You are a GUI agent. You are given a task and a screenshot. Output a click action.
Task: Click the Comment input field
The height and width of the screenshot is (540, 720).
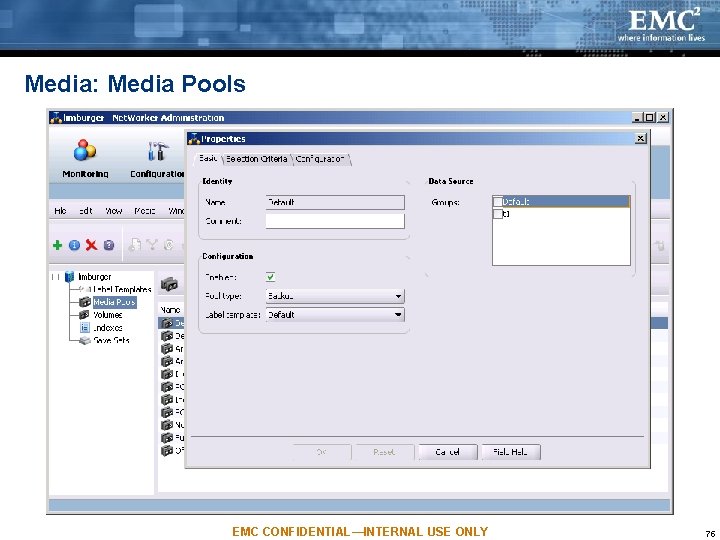tap(335, 221)
